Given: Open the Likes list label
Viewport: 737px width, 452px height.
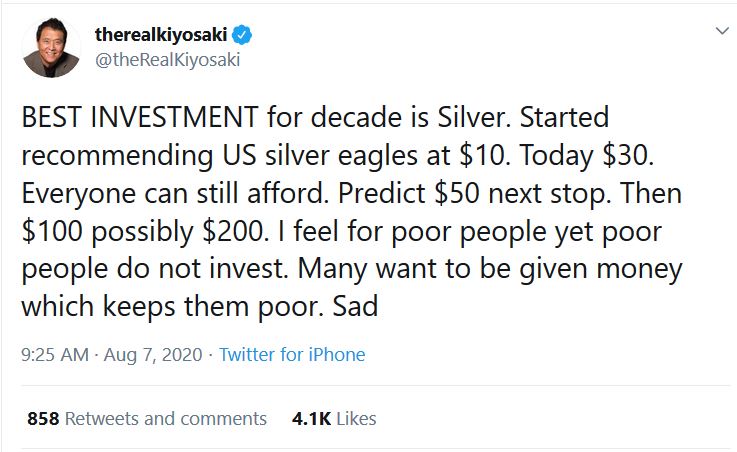Looking at the screenshot, I should coord(356,418).
